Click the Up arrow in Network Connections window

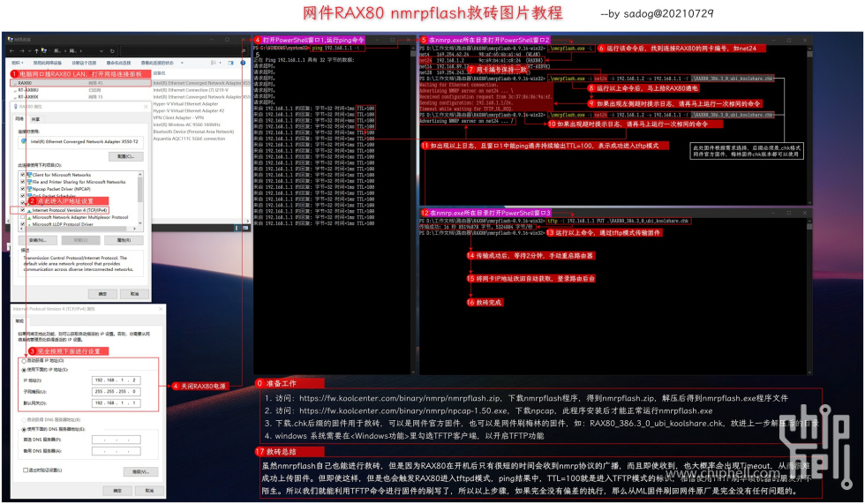tap(36, 50)
